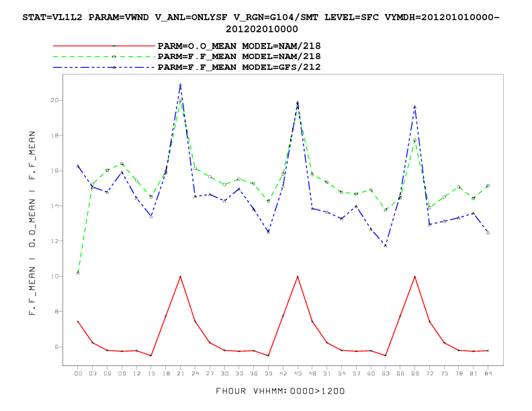Click y-axis tick label 12
532x411 pixels.
click(54, 241)
